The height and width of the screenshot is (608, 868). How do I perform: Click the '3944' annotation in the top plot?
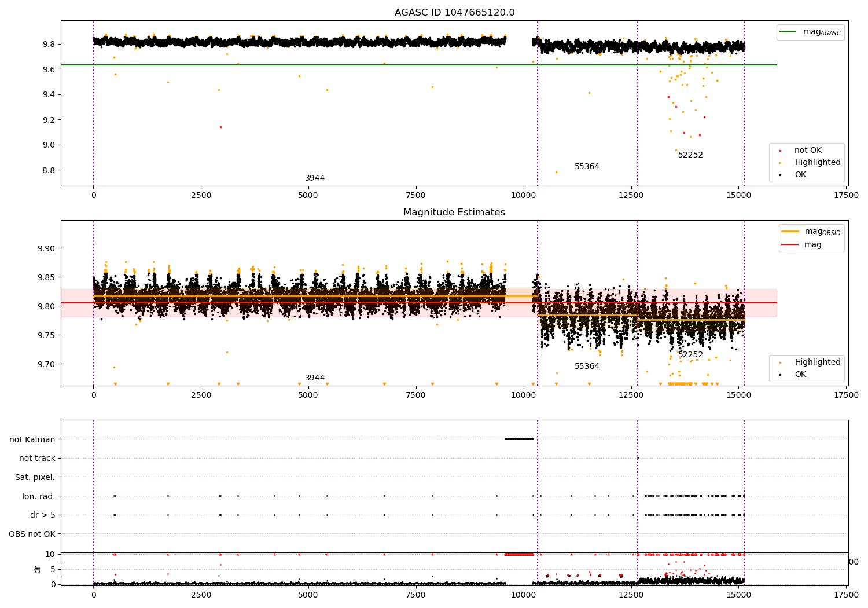pos(315,178)
